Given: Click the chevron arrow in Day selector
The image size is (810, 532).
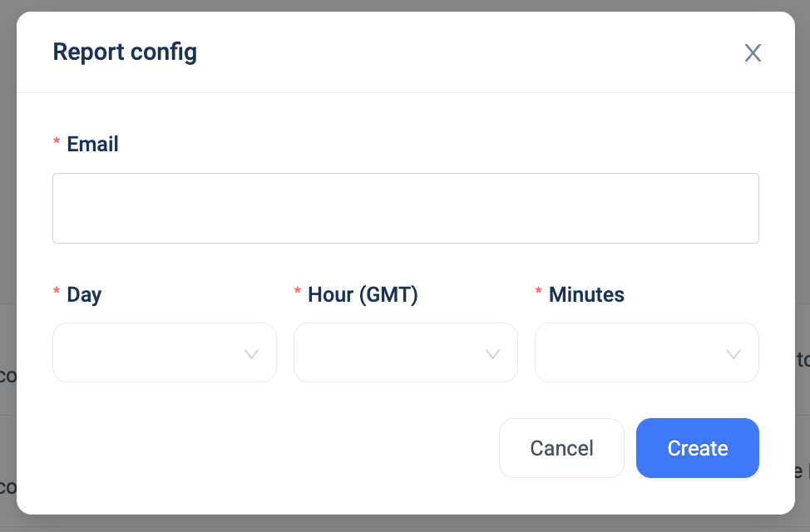Looking at the screenshot, I should (x=252, y=354).
